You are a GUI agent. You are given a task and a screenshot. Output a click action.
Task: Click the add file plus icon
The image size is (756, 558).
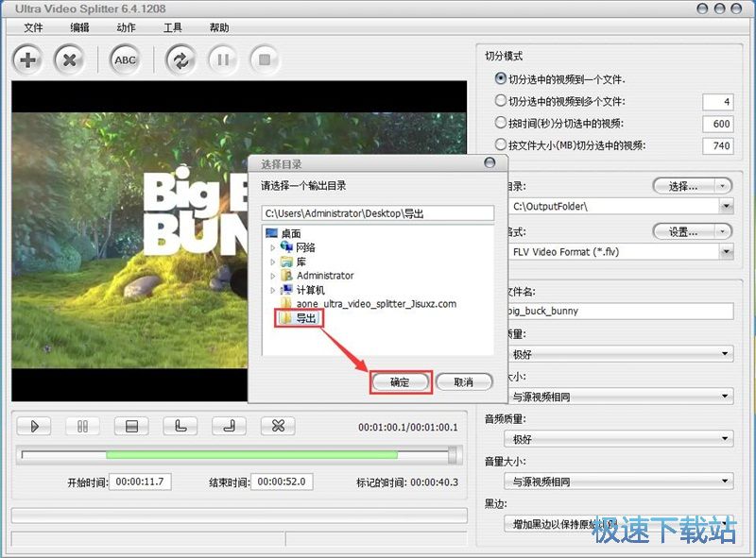click(27, 60)
